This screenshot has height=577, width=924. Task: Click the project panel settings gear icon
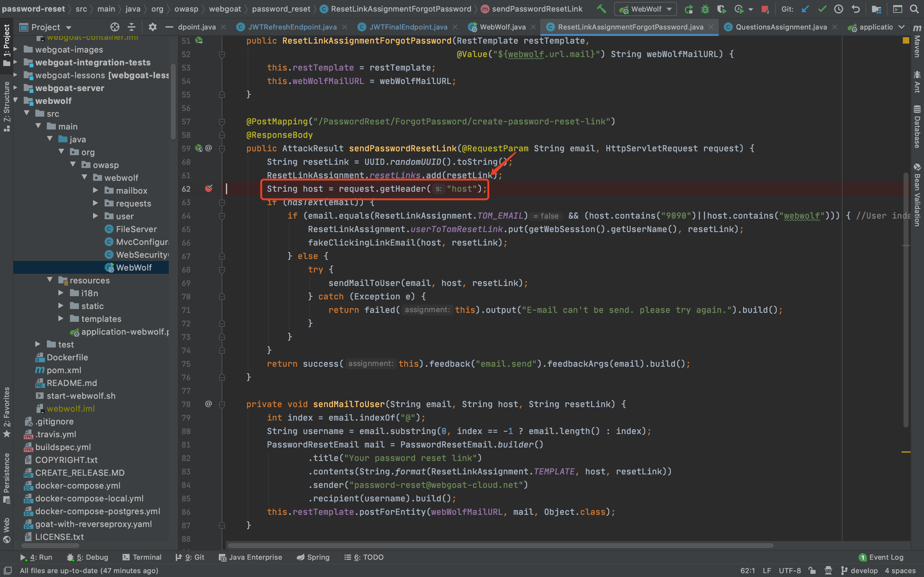click(152, 27)
